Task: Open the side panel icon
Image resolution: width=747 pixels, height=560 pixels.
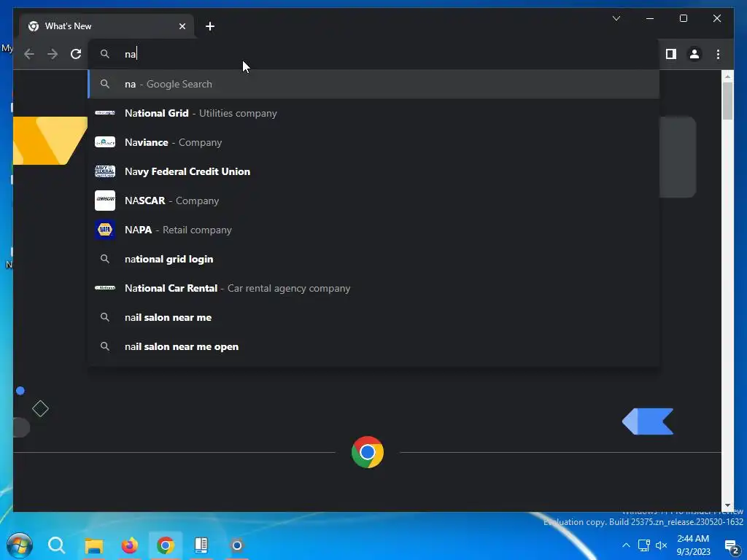Action: pos(671,54)
